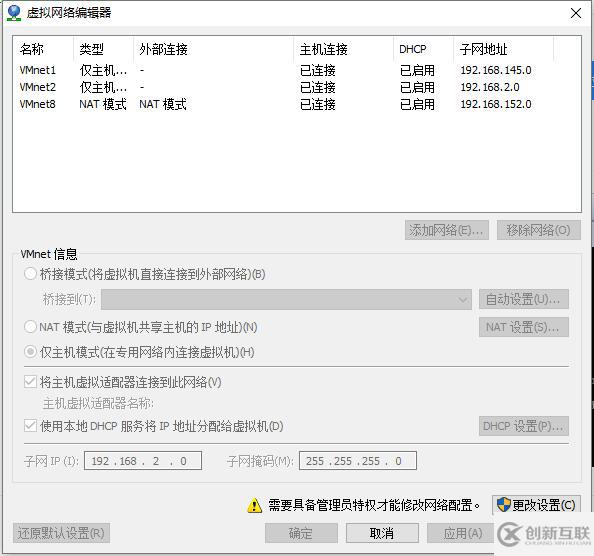The image size is (594, 556).
Task: Click 已启用 DHCP cell for VMnet1
Action: (x=417, y=70)
